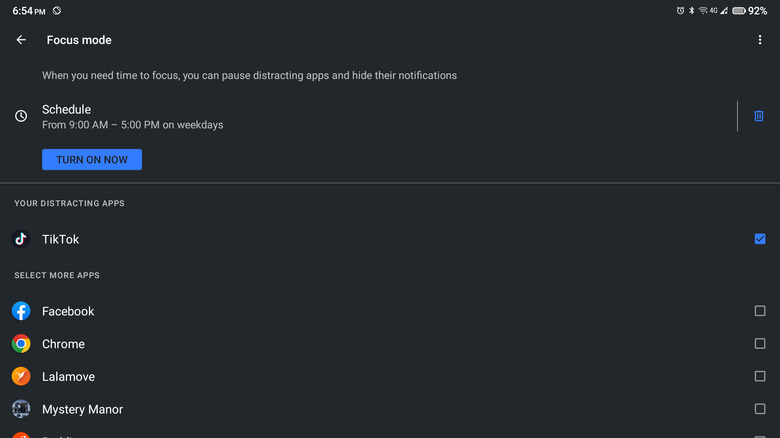Tap the Mystery Manor app icon

point(21,409)
